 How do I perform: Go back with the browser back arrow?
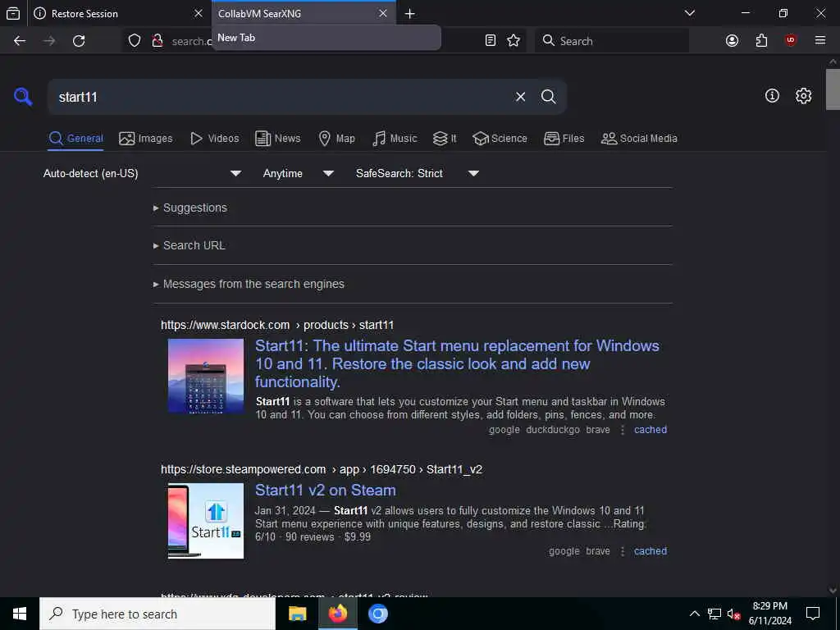point(20,41)
